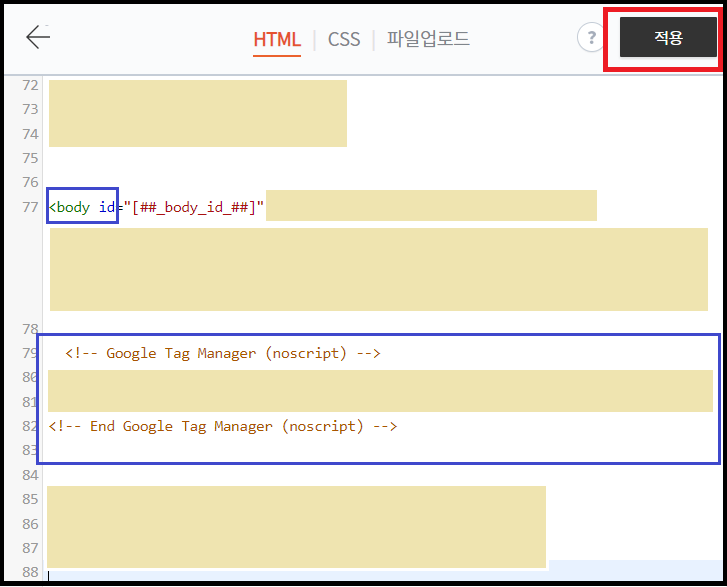Image resolution: width=727 pixels, height=587 pixels.
Task: Click line number 84 in the gutter
Action: [30, 475]
